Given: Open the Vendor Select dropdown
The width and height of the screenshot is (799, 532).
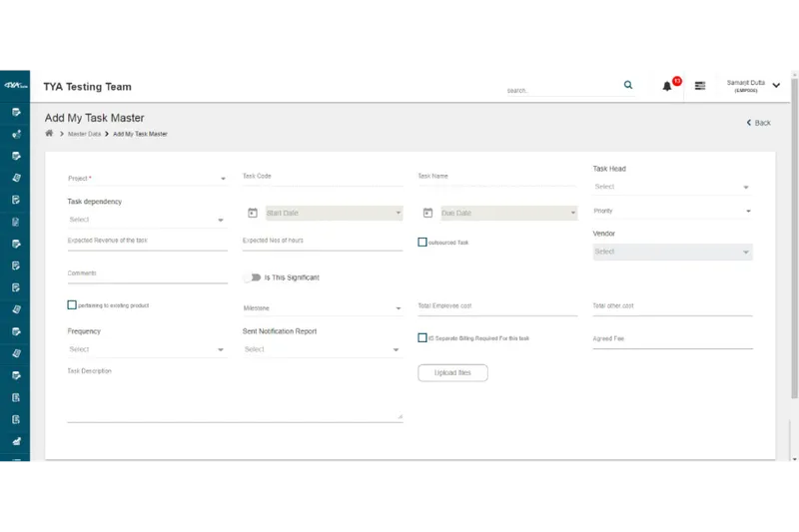Looking at the screenshot, I should 672,252.
